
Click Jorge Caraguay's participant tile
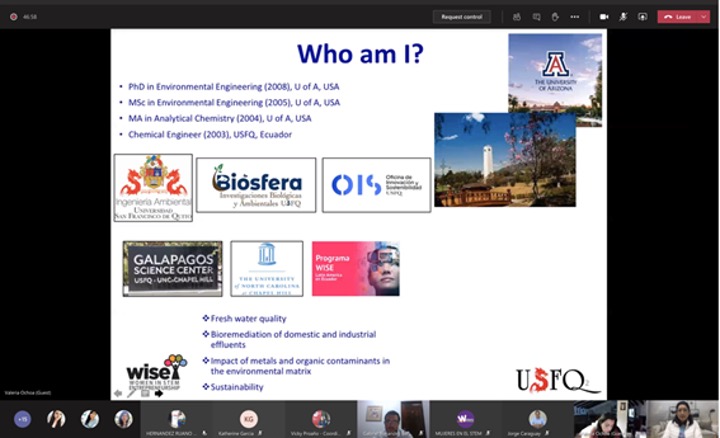tap(538, 419)
